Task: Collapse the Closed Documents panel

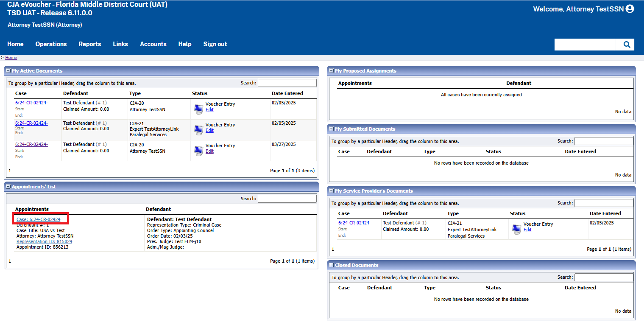Action: [x=331, y=265]
